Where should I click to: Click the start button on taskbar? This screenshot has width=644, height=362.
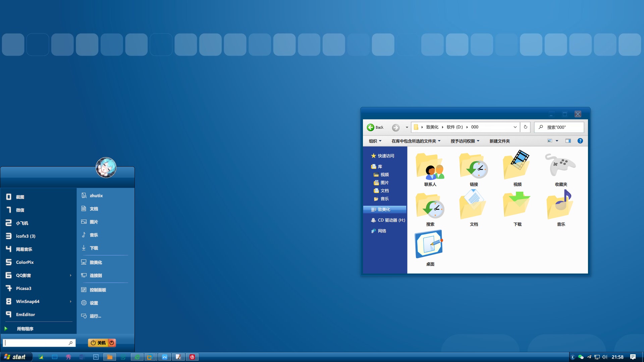point(16,357)
